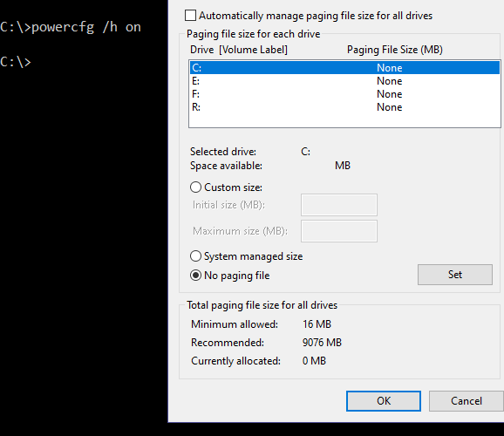Viewport: 504px width, 436px height.
Task: Click the Space available label
Action: pyautogui.click(x=226, y=166)
